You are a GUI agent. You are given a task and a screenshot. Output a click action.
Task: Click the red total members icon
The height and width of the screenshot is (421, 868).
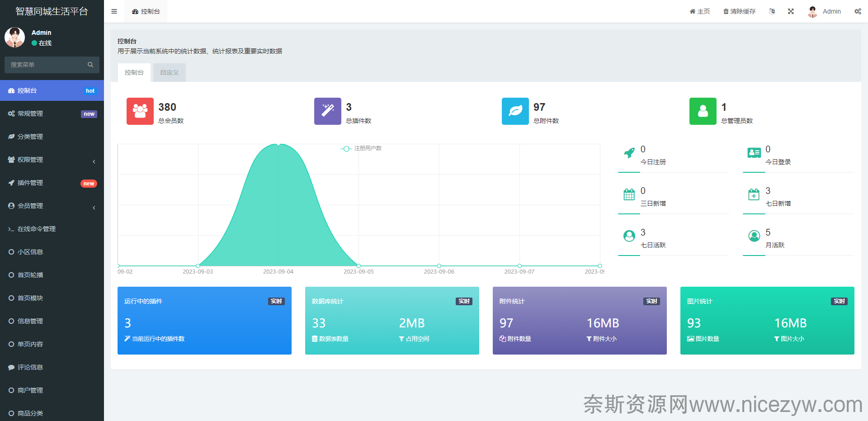140,111
